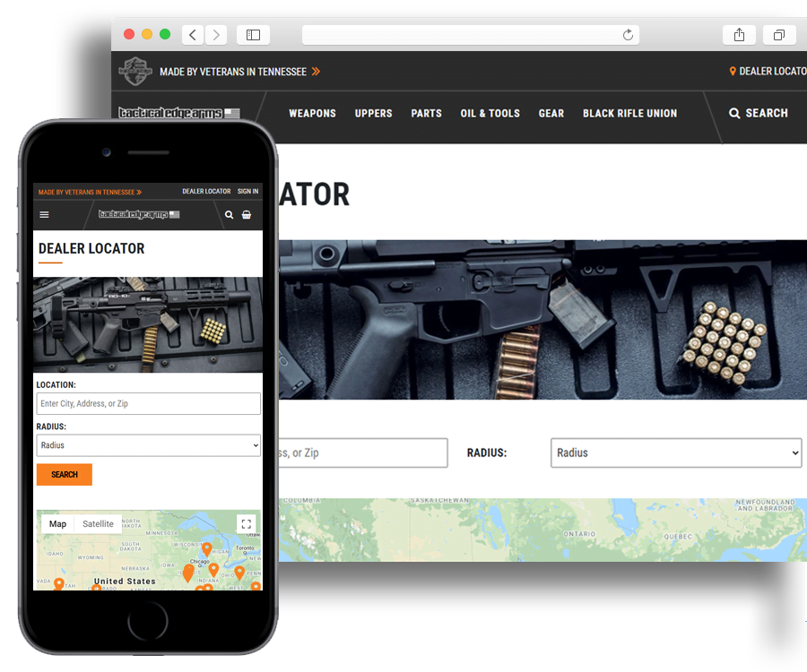The width and height of the screenshot is (807, 672).
Task: Switch to Map view on phone map
Action: [x=57, y=524]
